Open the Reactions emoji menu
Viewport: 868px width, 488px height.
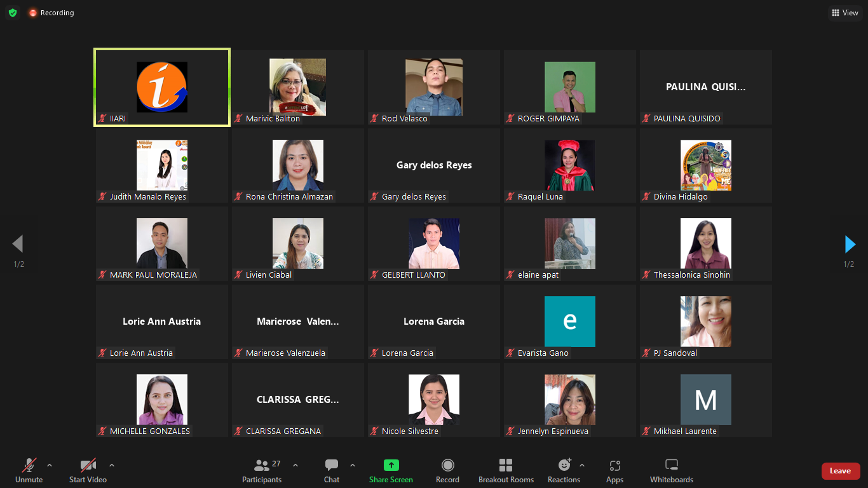pos(564,466)
